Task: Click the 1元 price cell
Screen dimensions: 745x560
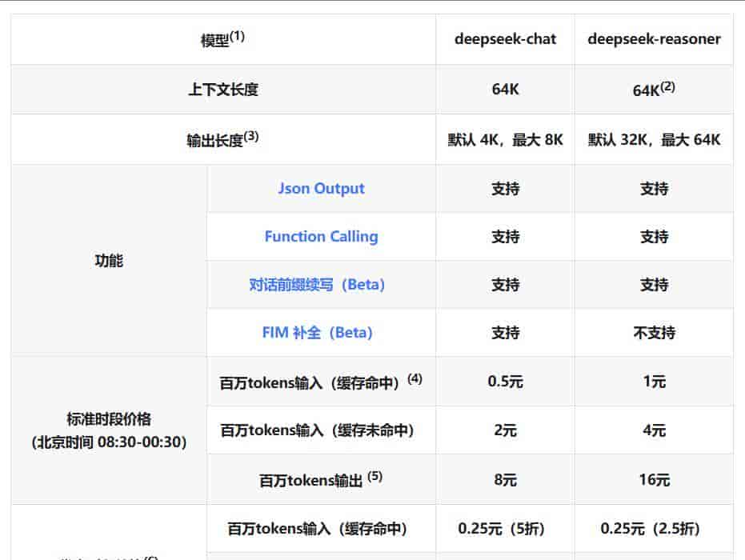Action: click(x=654, y=382)
